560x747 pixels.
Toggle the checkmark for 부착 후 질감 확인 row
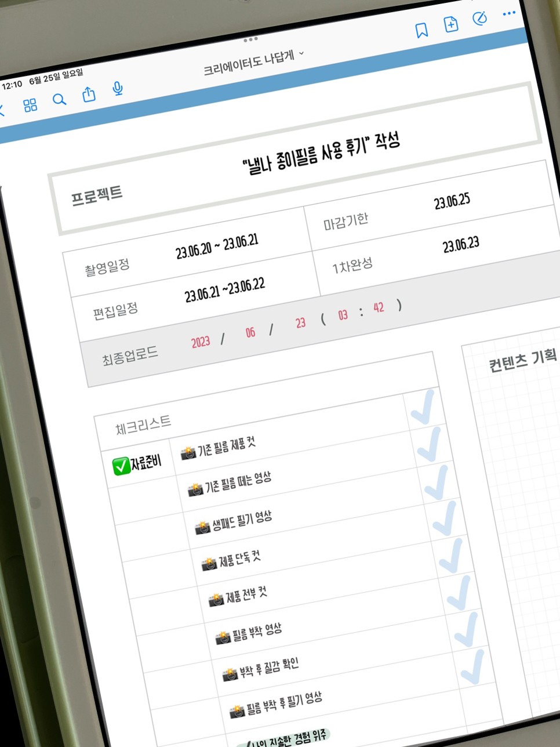[466, 629]
